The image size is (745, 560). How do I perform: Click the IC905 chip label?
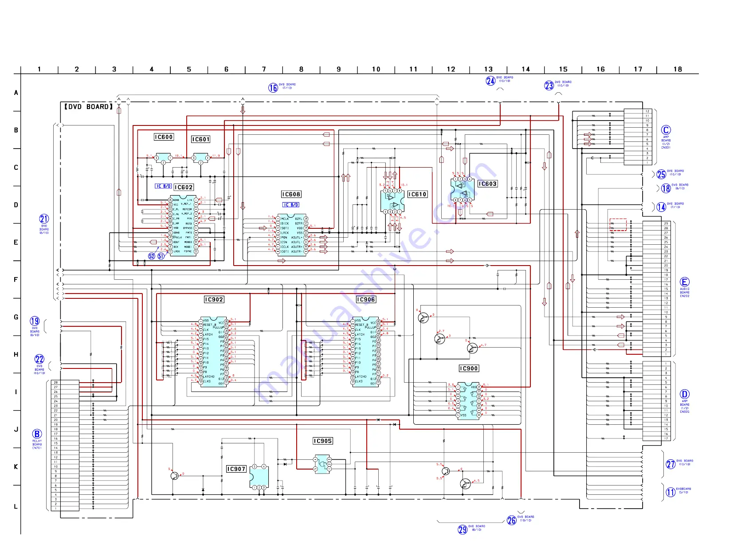pos(322,441)
